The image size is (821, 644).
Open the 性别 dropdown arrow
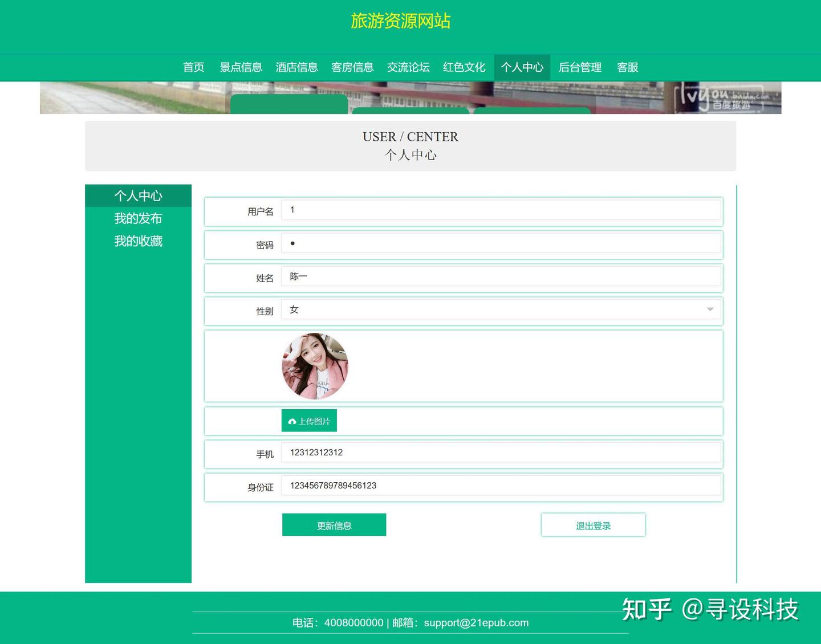pos(709,309)
